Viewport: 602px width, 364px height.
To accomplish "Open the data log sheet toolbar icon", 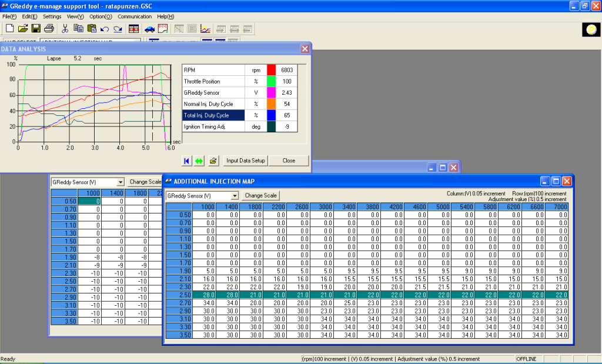I will [x=163, y=28].
